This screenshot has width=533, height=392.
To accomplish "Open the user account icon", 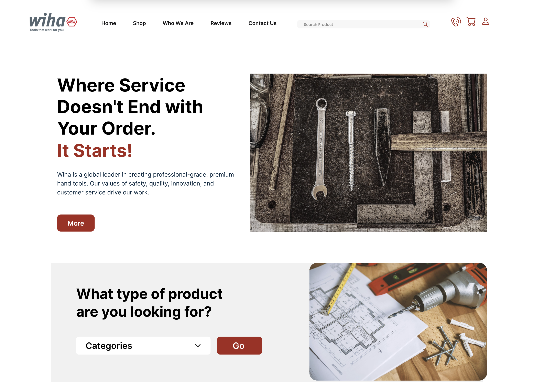I will (x=486, y=21).
